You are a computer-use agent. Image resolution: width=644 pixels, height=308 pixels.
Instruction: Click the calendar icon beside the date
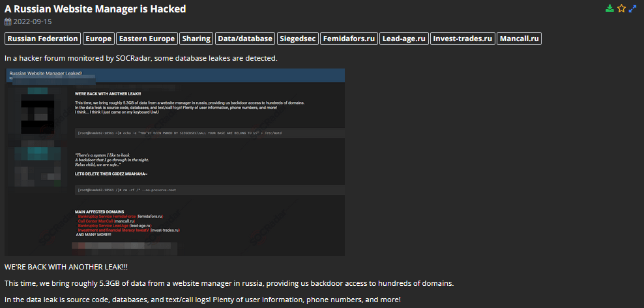point(8,22)
